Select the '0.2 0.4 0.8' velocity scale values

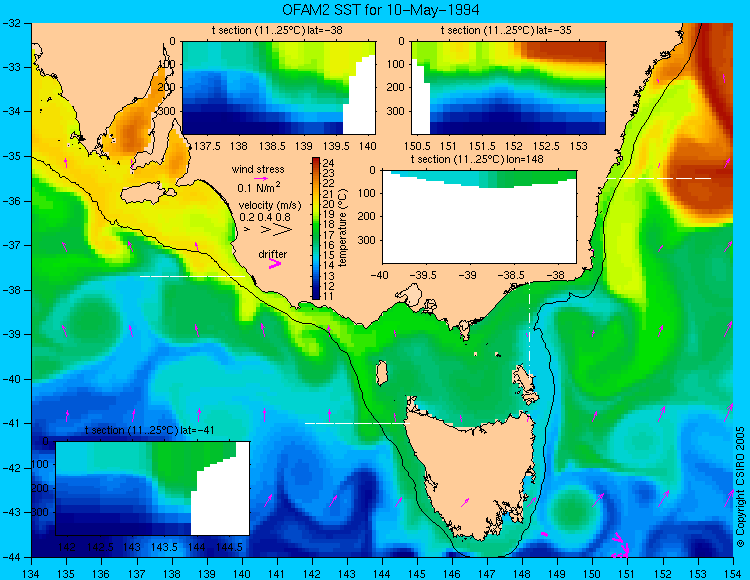(x=265, y=217)
